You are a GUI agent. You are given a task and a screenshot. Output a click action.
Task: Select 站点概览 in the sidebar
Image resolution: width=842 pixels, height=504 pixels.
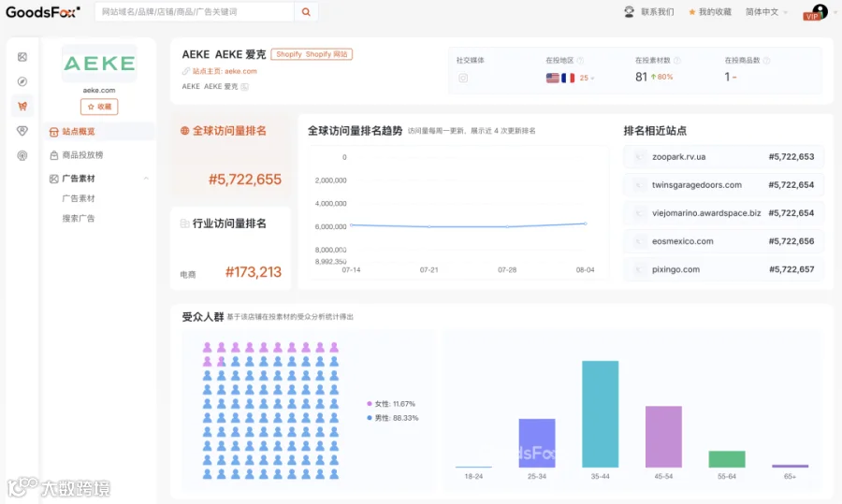[99, 132]
